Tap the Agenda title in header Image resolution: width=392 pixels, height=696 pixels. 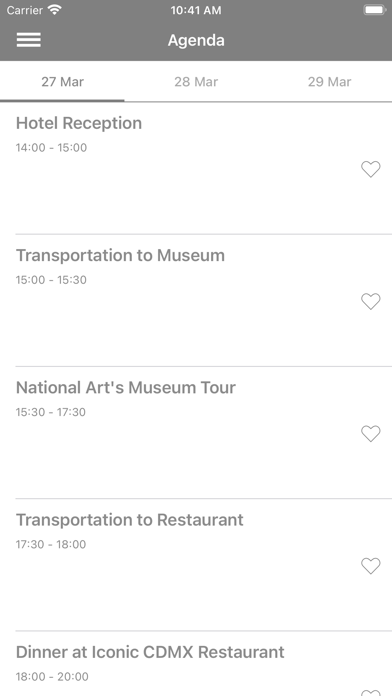196,40
